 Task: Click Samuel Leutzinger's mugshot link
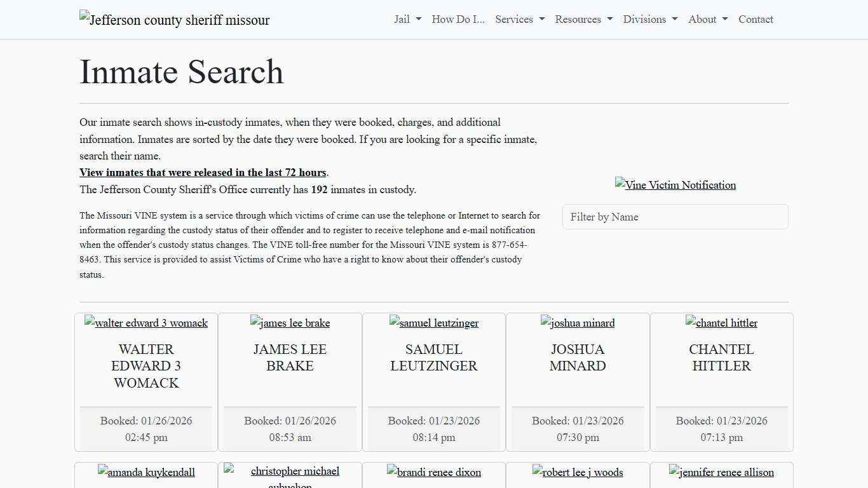[x=433, y=323]
